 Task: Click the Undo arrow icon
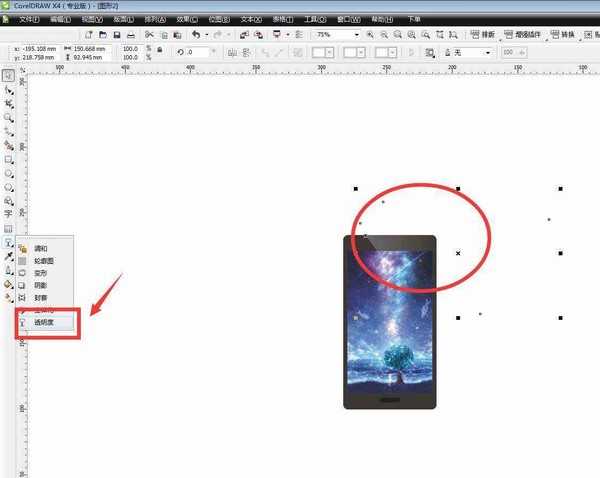[x=196, y=35]
